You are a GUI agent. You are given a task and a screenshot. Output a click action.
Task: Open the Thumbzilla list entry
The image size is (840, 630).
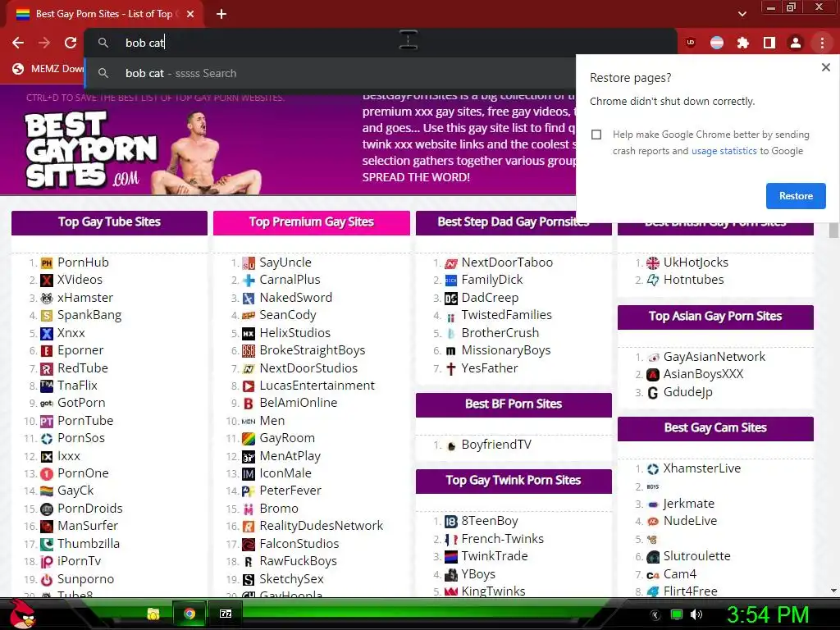pos(89,544)
